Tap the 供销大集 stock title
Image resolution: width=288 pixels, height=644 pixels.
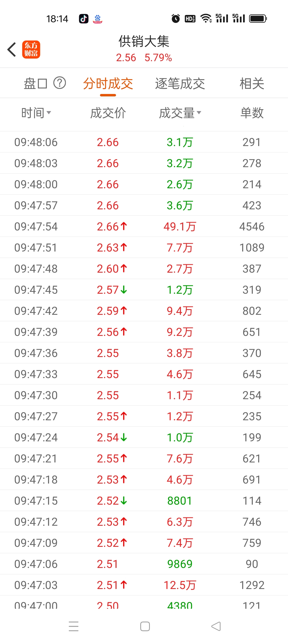(x=144, y=41)
